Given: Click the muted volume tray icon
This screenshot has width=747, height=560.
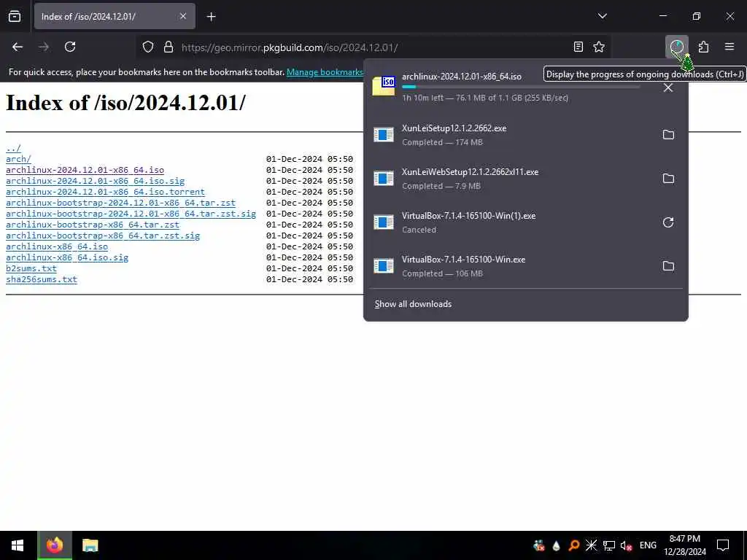Looking at the screenshot, I should 626,545.
